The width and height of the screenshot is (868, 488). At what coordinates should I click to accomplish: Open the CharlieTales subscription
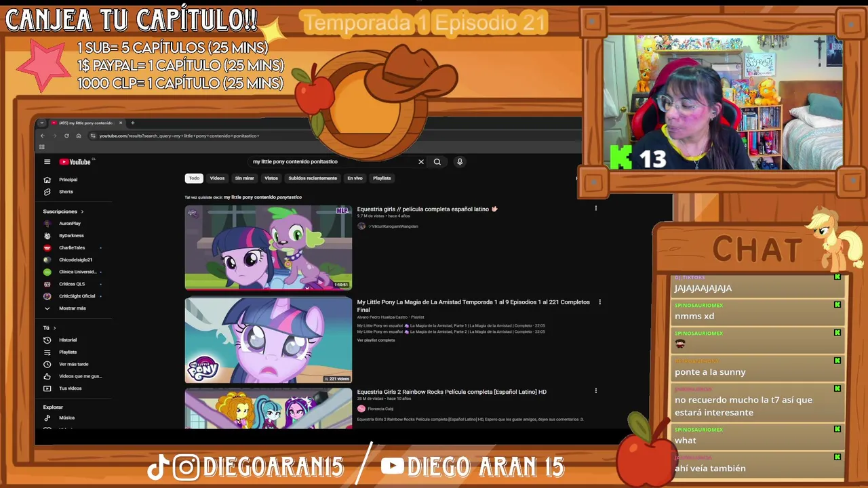[x=71, y=248]
